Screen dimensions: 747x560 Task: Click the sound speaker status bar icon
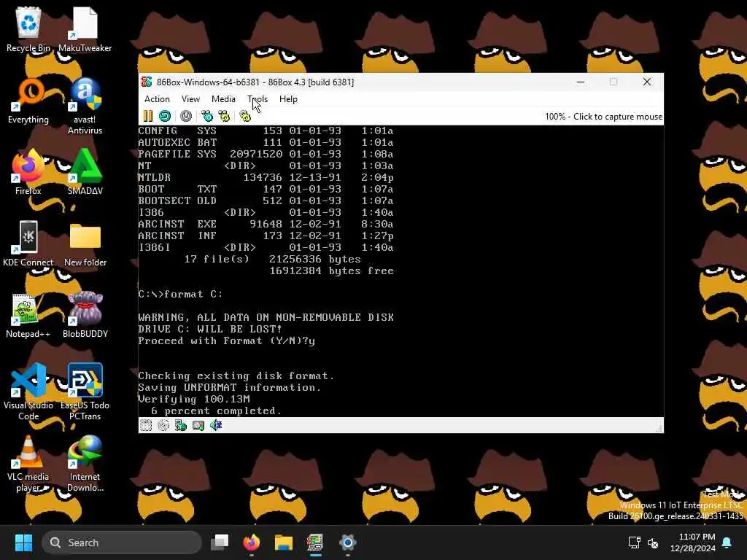(x=216, y=425)
